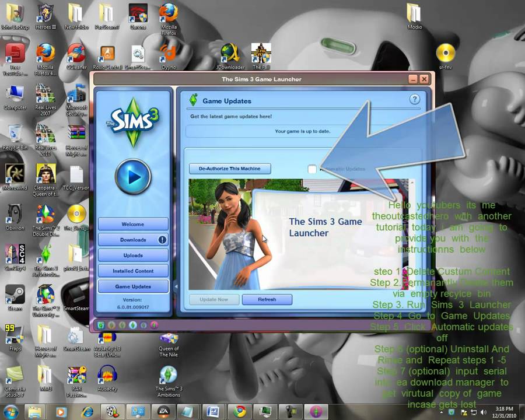
Task: Click the greyed Update Now button
Action: coord(214,299)
